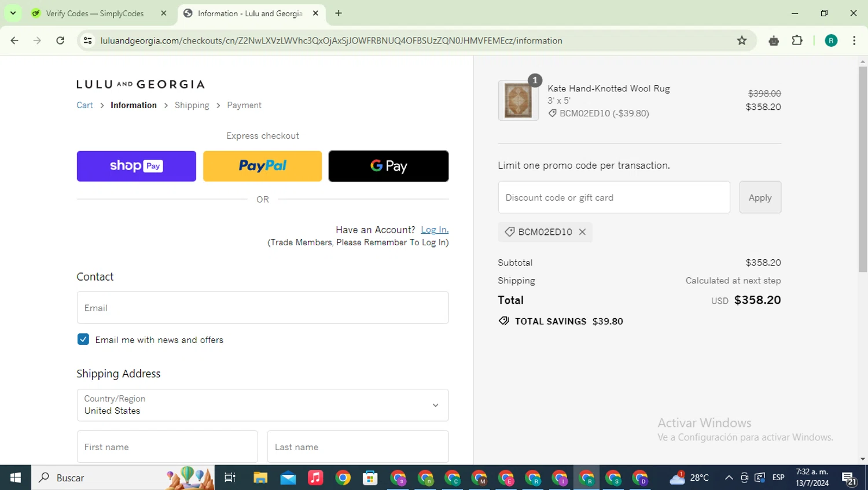
Task: Go back to Cart in breadcrumb
Action: 84,105
